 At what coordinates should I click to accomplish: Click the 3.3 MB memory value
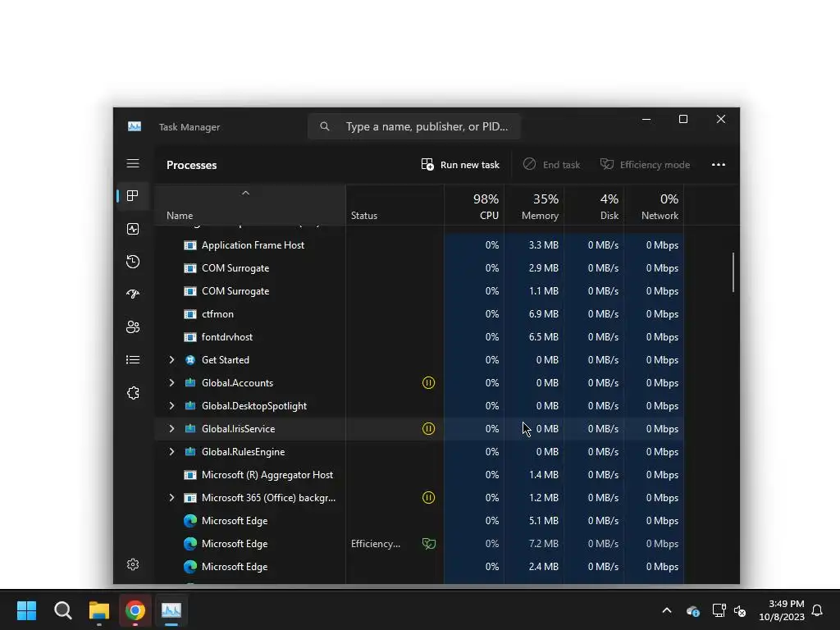pos(543,244)
